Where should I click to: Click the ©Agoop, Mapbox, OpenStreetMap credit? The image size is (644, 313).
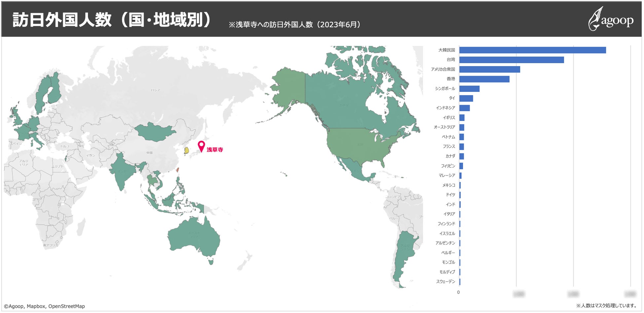click(44, 306)
